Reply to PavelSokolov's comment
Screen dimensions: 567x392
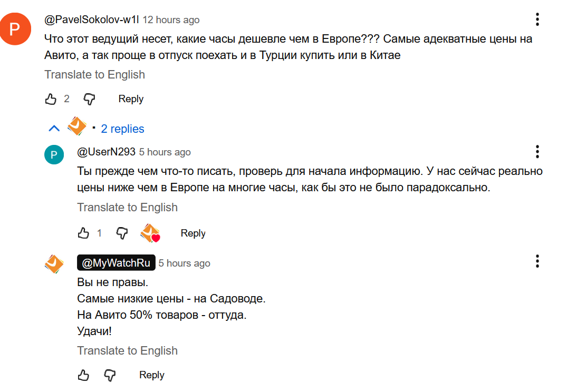131,99
